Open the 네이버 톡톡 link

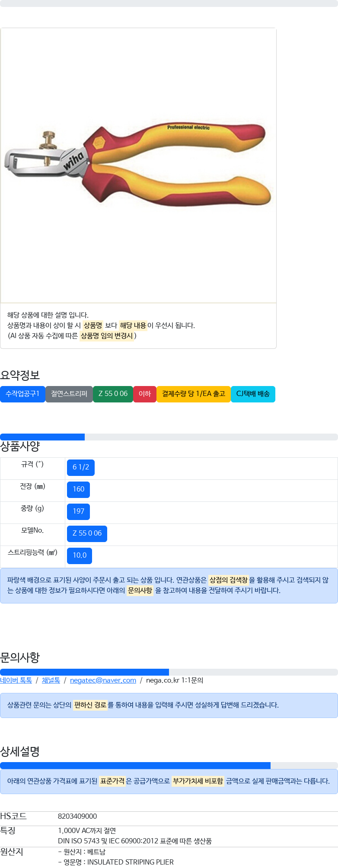16,680
